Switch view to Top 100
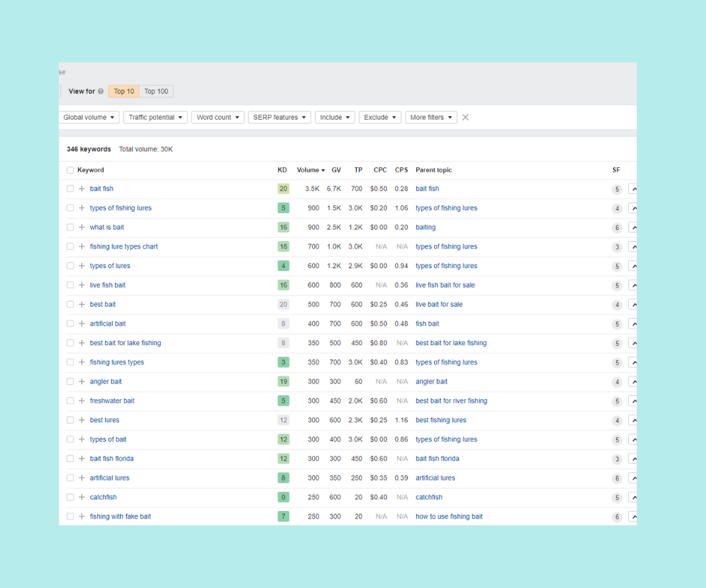 (x=156, y=91)
